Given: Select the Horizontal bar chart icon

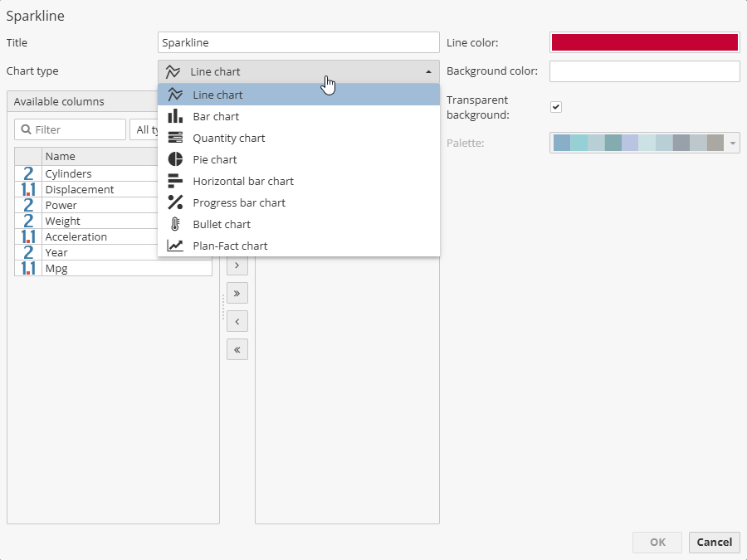Looking at the screenshot, I should tap(174, 181).
